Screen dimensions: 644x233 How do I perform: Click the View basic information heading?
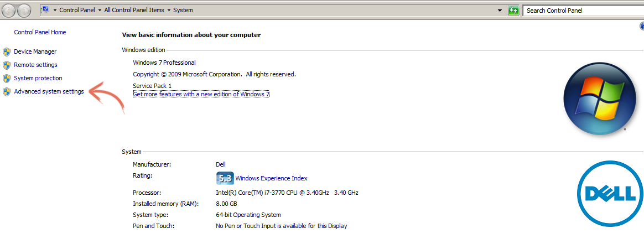pos(191,35)
